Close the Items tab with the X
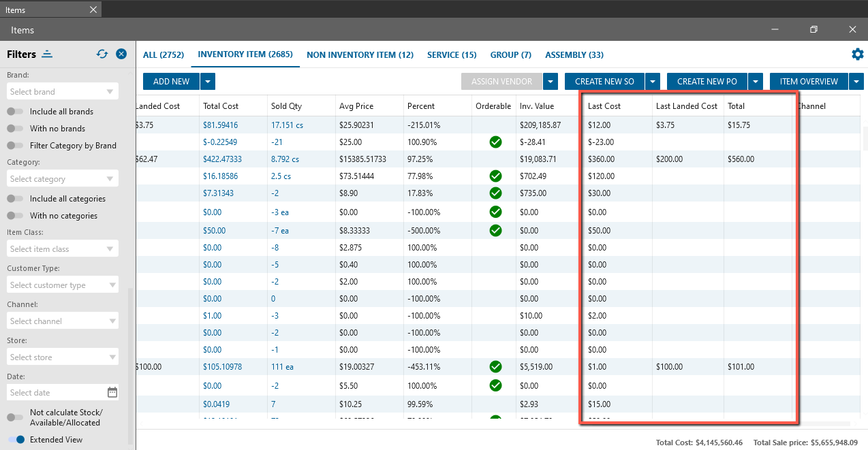The height and width of the screenshot is (450, 868). [x=93, y=10]
